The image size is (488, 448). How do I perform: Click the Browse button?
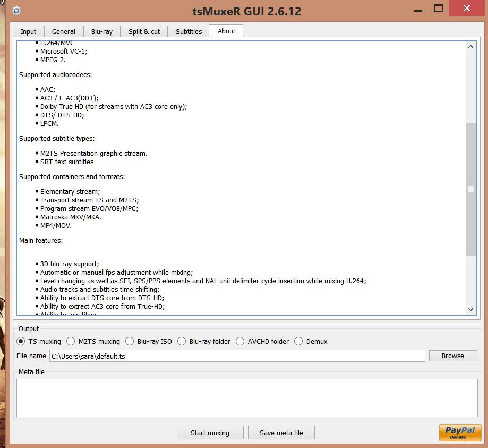(453, 356)
